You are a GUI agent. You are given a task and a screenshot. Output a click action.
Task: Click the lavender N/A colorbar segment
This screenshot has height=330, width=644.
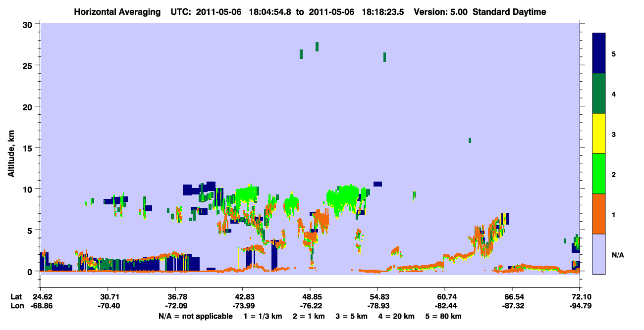(599, 254)
